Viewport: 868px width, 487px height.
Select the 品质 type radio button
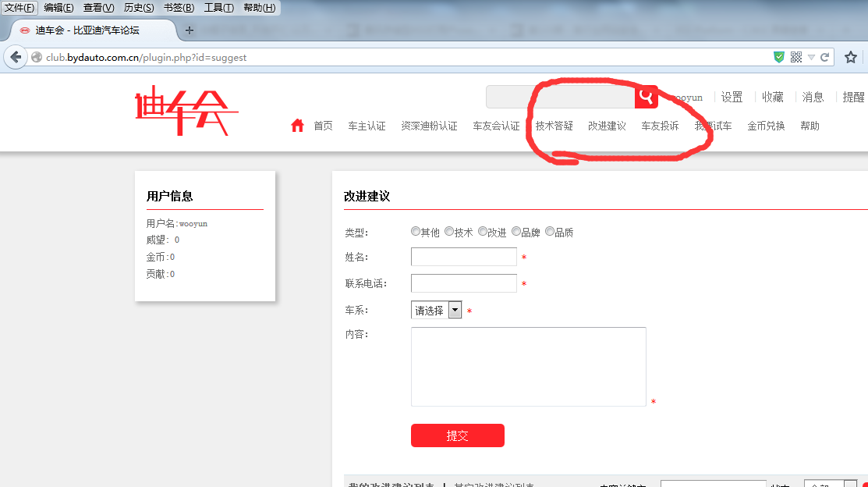[550, 231]
